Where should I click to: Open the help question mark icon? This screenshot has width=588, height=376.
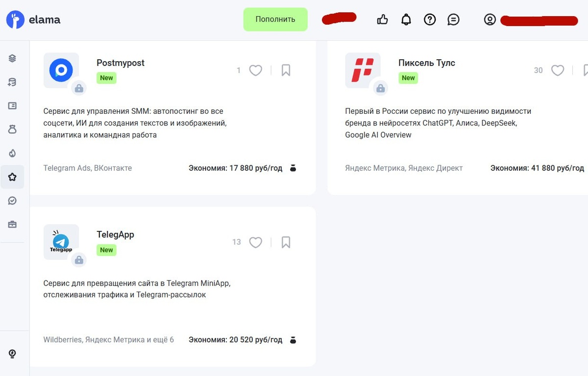click(x=430, y=20)
